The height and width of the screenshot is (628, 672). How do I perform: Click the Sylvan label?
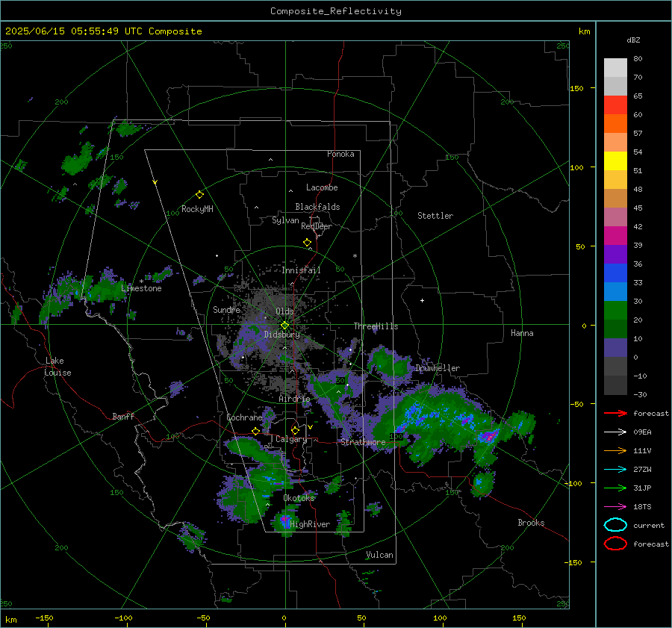[285, 220]
